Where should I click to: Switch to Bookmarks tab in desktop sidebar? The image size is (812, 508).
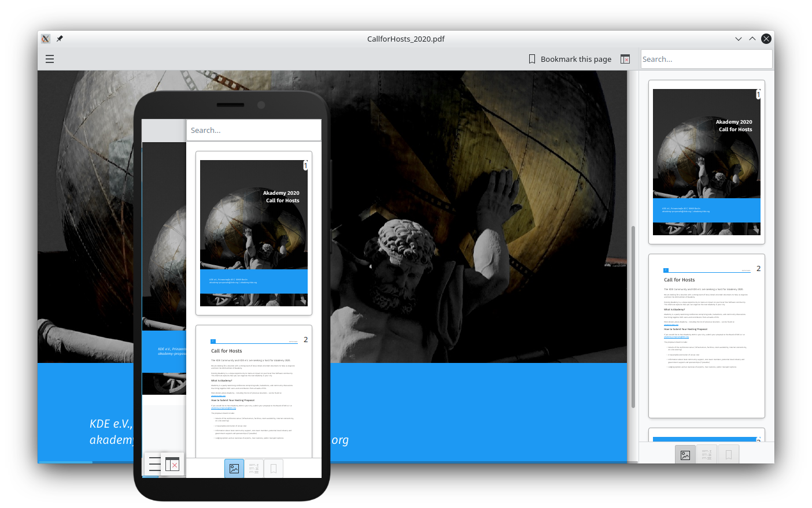(729, 455)
